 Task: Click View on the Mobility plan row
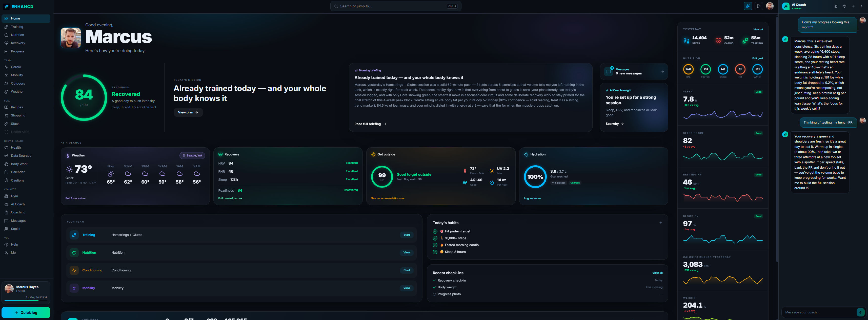pyautogui.click(x=407, y=288)
